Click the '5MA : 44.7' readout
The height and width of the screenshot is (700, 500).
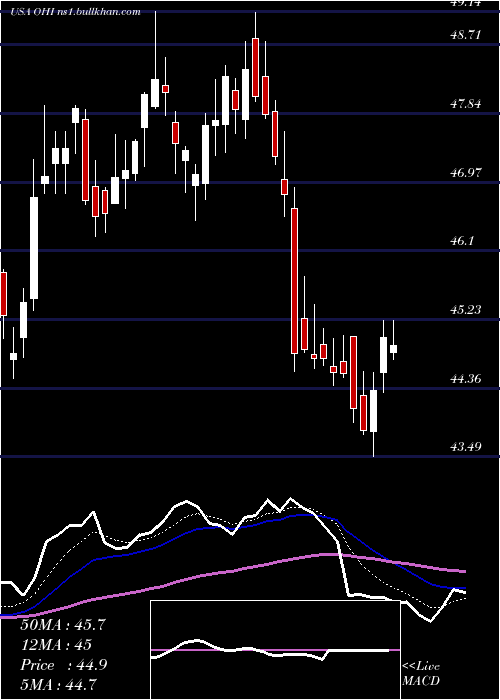tap(58, 685)
